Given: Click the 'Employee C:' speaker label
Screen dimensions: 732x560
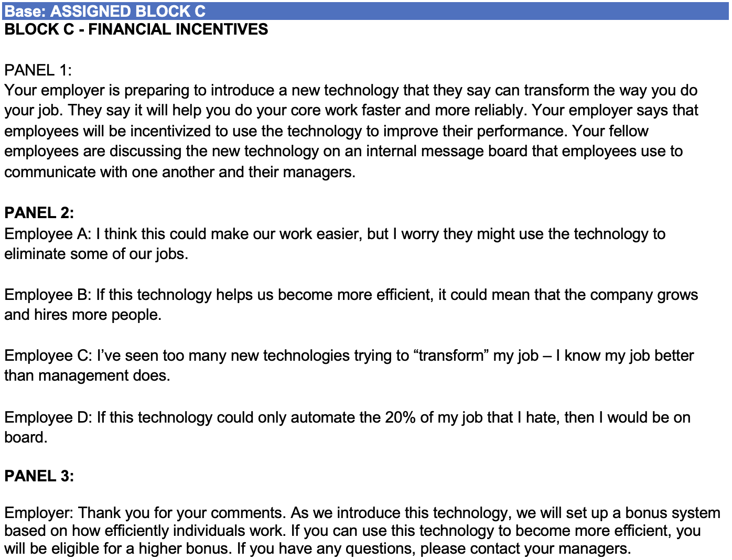Looking at the screenshot, I should [x=48, y=356].
